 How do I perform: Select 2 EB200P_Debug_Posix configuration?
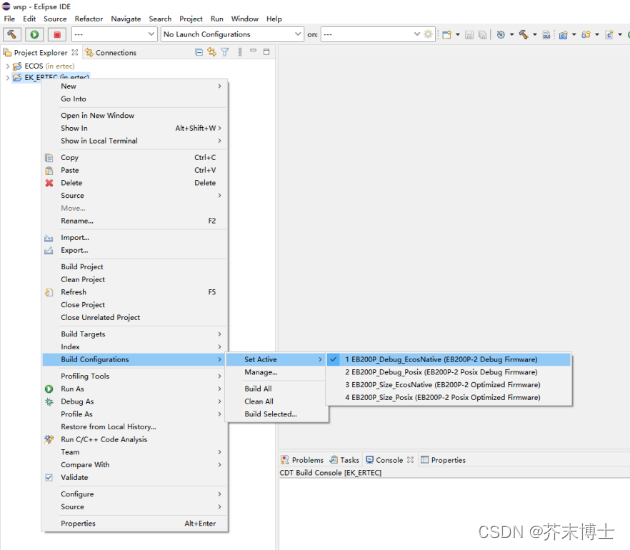pos(449,372)
